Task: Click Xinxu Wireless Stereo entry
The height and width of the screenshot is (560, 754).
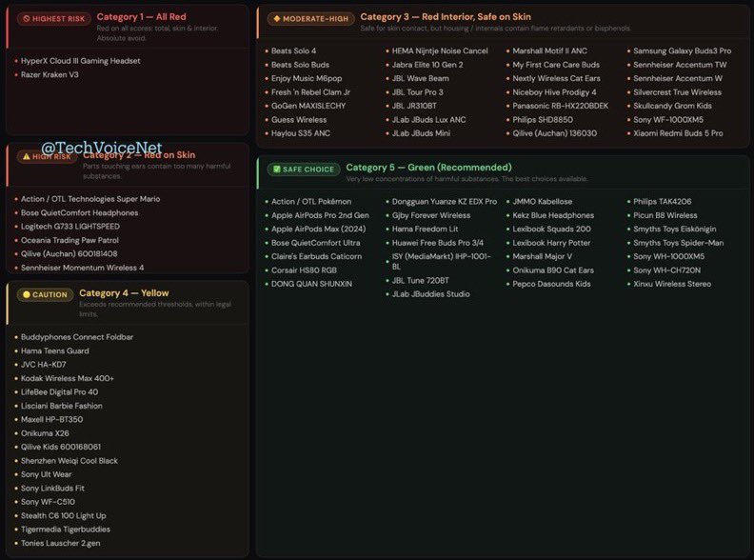Action: point(672,284)
